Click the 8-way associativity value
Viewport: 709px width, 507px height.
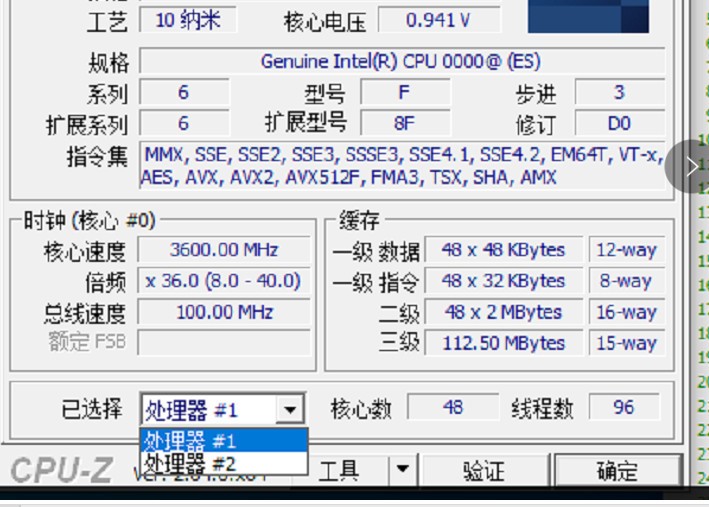(x=627, y=281)
